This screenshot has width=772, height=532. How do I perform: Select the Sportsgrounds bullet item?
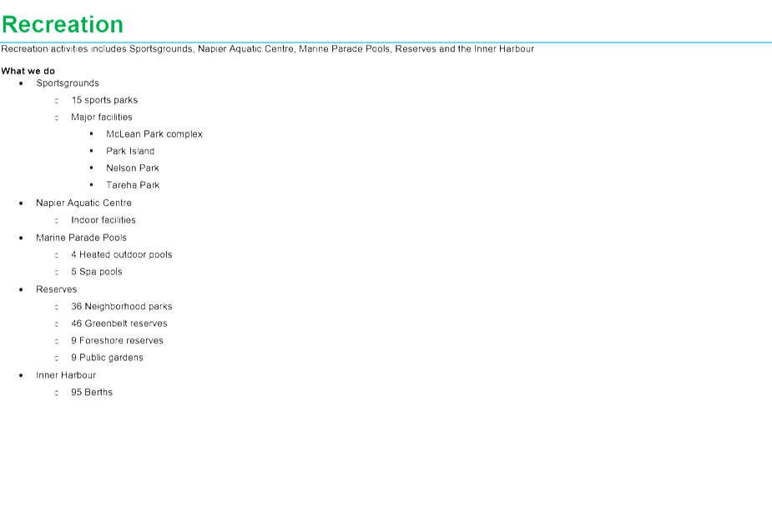click(x=68, y=83)
